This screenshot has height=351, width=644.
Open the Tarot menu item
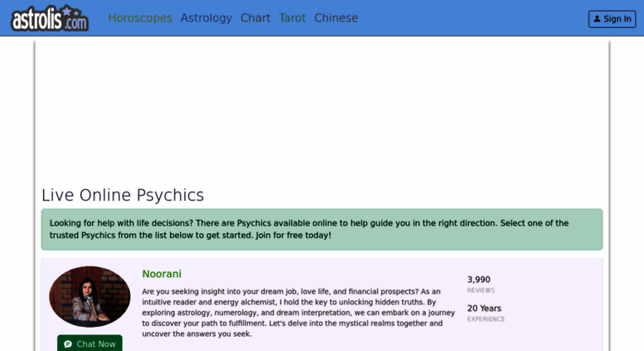coord(293,18)
